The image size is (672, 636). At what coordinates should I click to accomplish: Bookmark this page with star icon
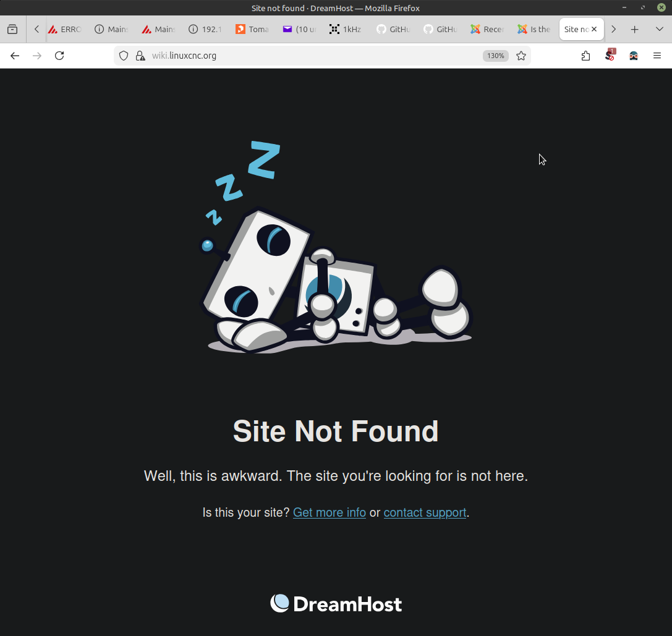(x=521, y=56)
